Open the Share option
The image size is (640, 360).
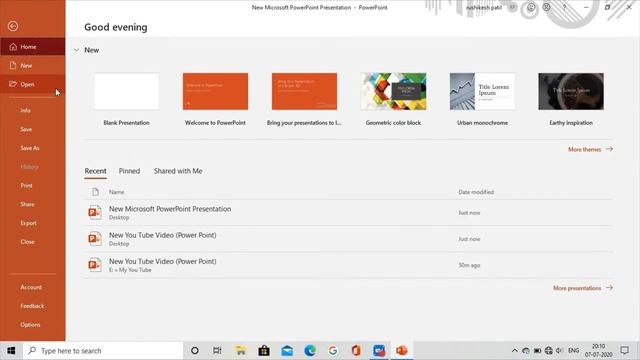click(27, 204)
